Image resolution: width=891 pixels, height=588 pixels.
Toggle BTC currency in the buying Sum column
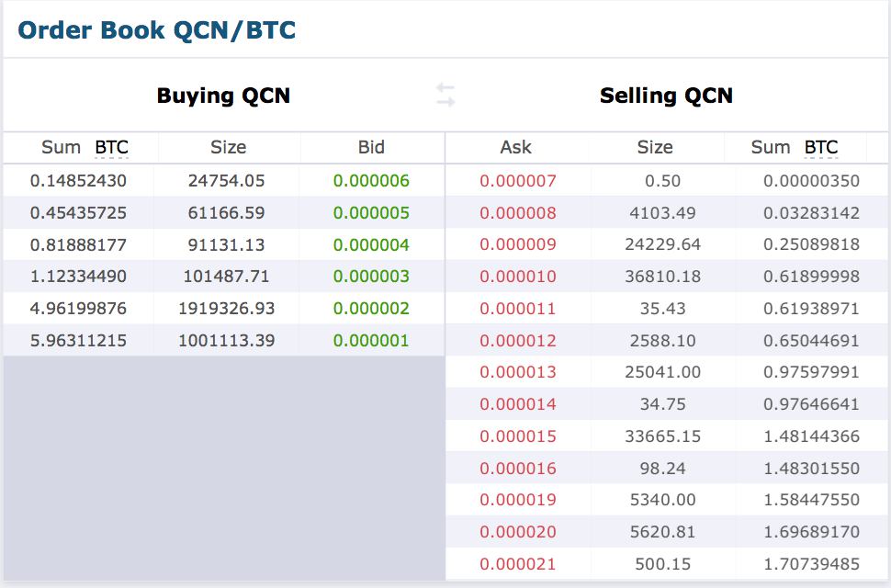pos(111,147)
